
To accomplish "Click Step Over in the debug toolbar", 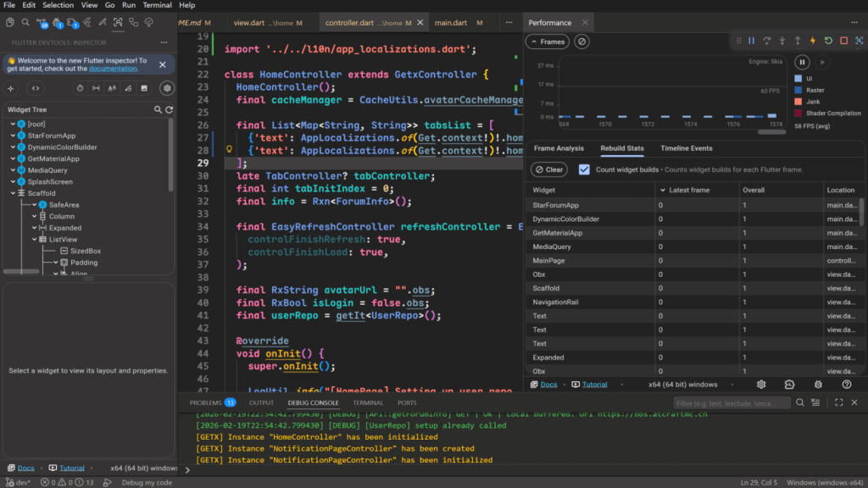I will pyautogui.click(x=766, y=41).
